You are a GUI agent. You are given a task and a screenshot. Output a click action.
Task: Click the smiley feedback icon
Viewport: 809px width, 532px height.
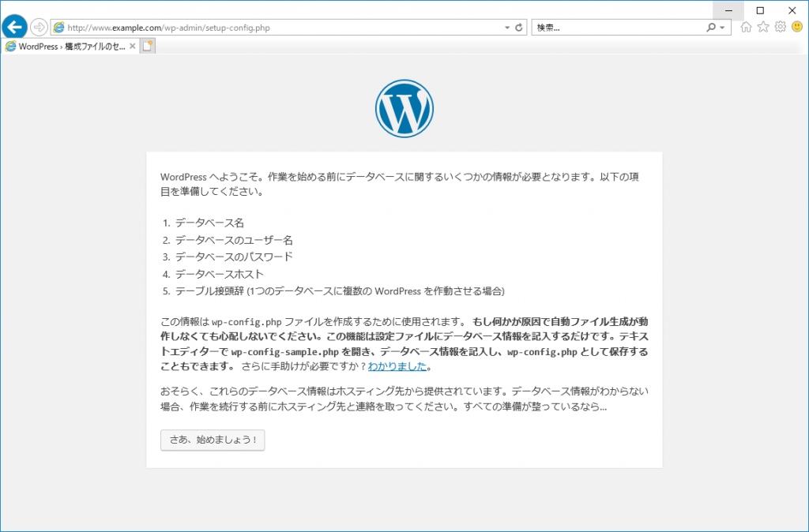click(x=797, y=27)
